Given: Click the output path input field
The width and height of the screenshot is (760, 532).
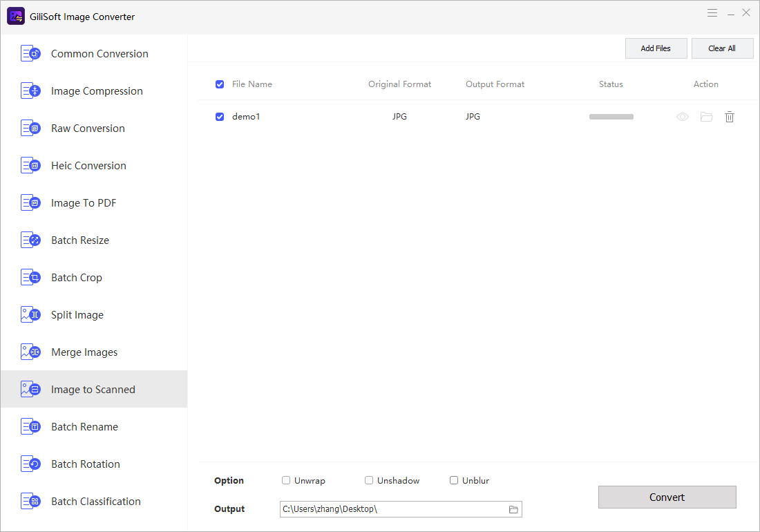Looking at the screenshot, I should [401, 509].
